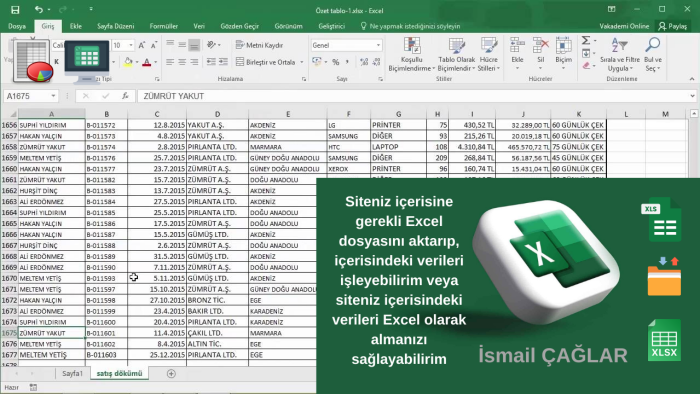Select cell containing ÇAKIL LTD.
700x394 pixels.
click(x=217, y=333)
